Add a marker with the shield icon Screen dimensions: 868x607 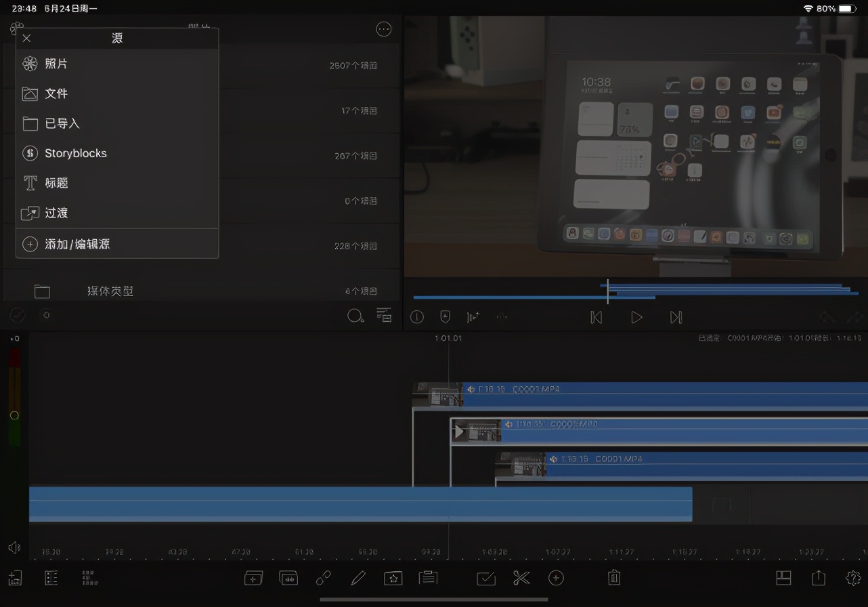(x=445, y=316)
